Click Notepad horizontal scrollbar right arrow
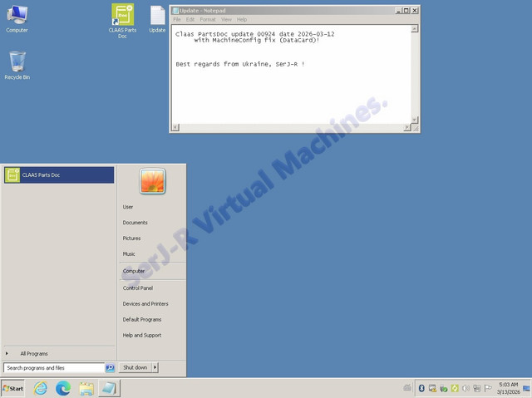This screenshot has width=532, height=398. click(x=406, y=127)
